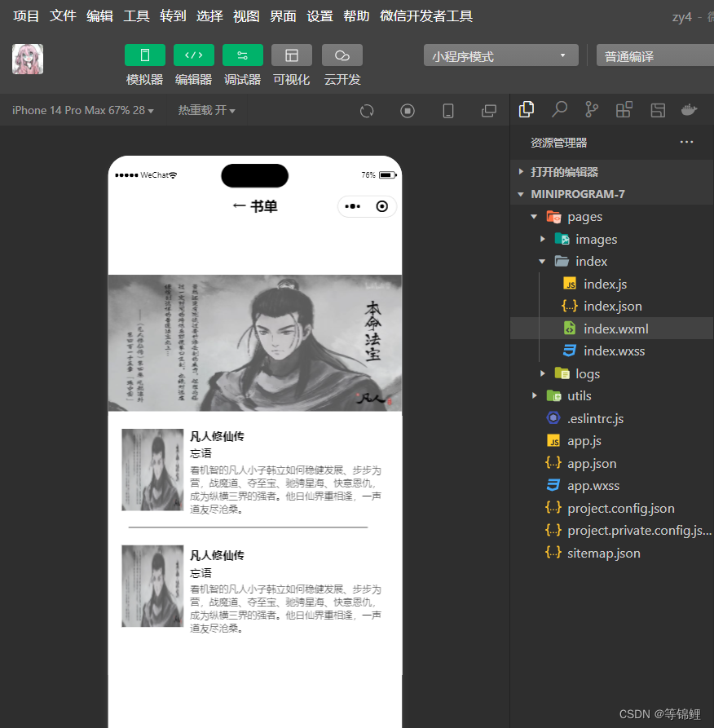Open the search magnifier icon

559,109
